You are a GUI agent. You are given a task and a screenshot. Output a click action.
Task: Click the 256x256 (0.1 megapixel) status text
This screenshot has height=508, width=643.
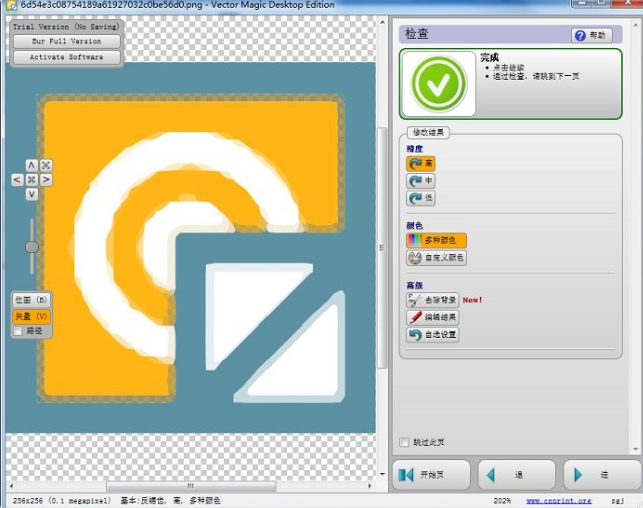pyautogui.click(x=62, y=501)
